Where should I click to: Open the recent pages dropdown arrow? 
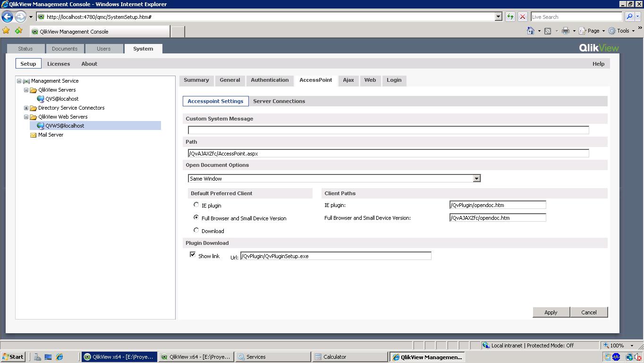pyautogui.click(x=31, y=17)
